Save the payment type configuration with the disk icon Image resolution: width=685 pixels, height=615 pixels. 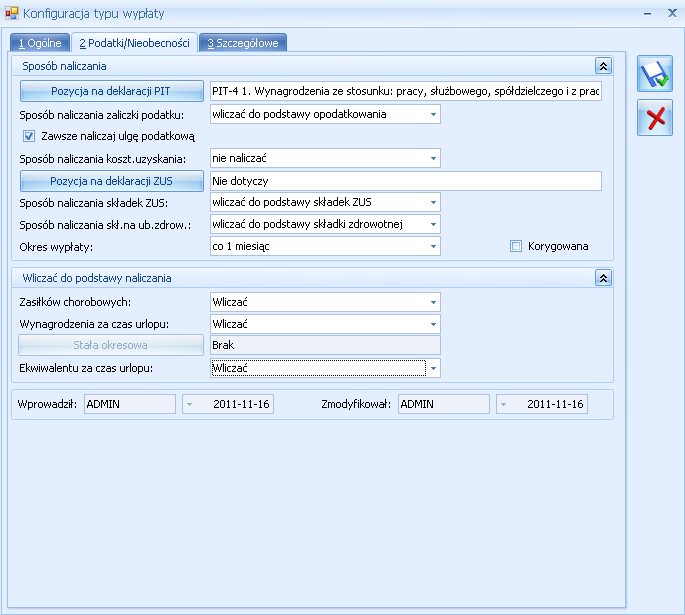654,74
